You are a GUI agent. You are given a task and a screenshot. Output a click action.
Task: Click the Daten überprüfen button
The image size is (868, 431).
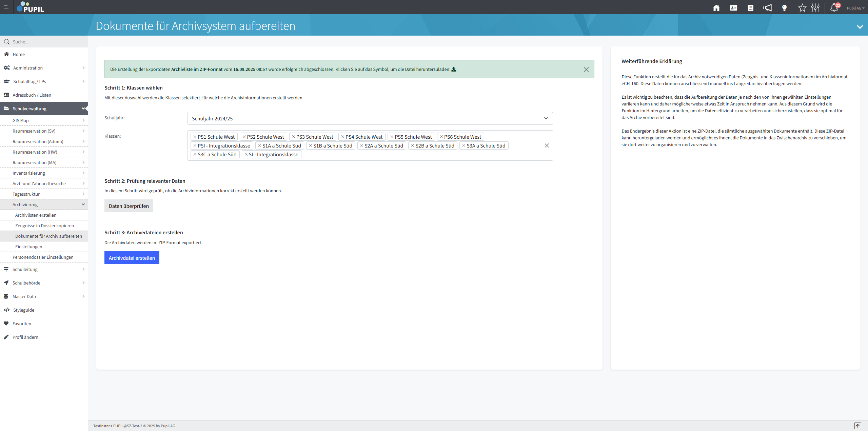(129, 206)
